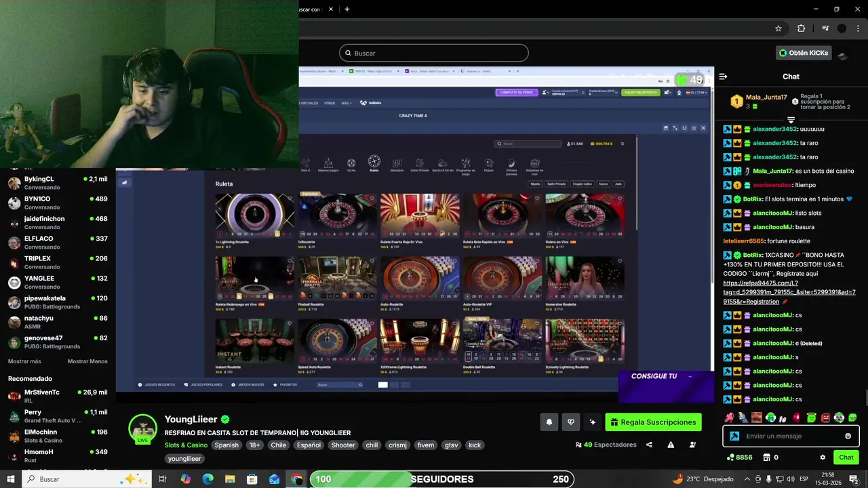Viewport: 868px width, 488px height.
Task: Open the emoji picker in message box
Action: pyautogui.click(x=848, y=436)
